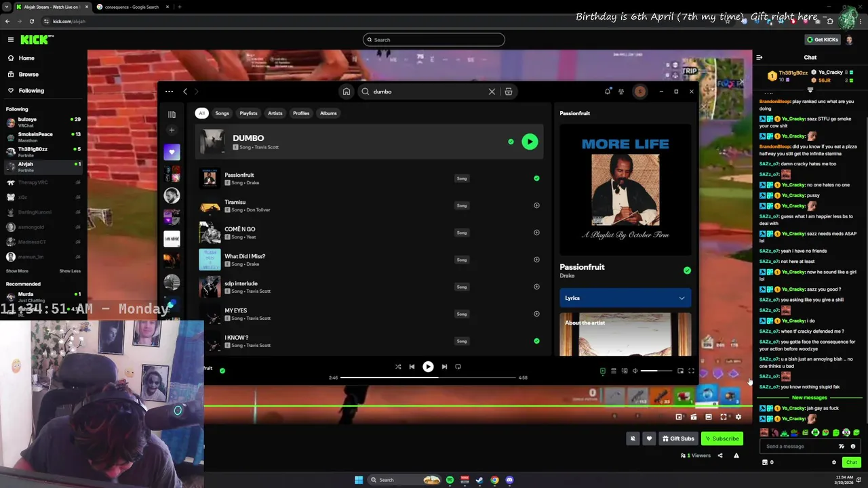Click Show More in Following list
The image size is (868, 488).
(17, 271)
